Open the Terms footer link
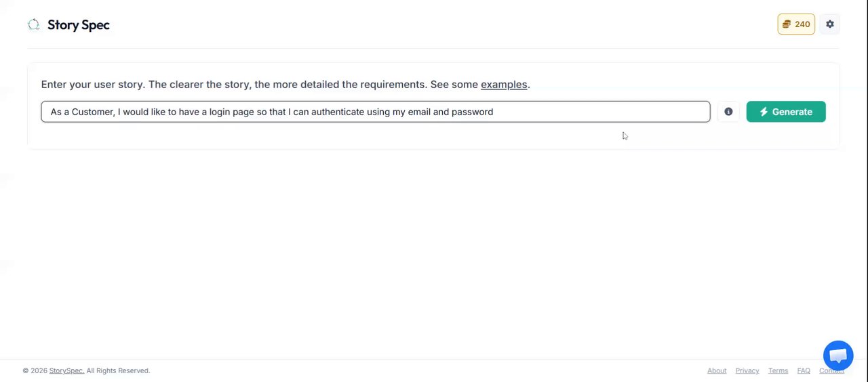Viewport: 868px width, 382px height. [778, 370]
